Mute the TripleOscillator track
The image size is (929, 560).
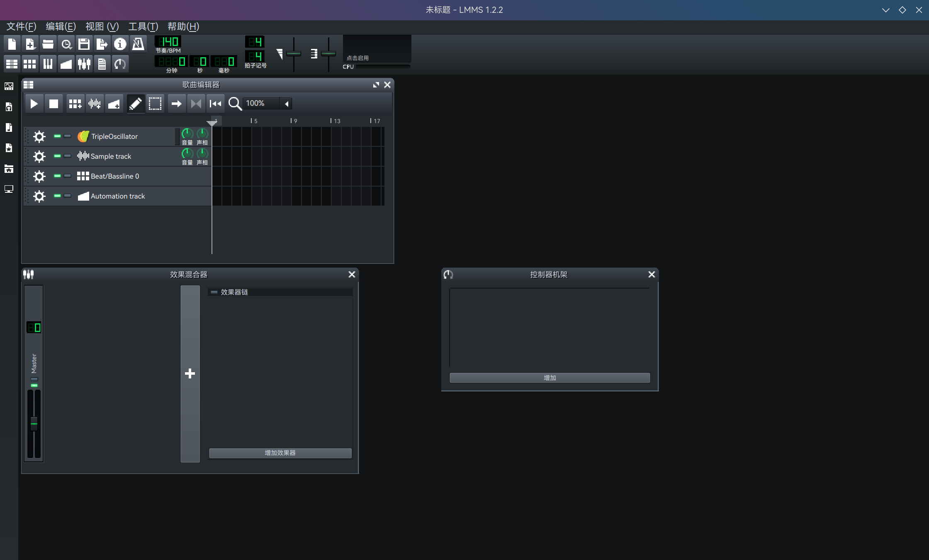58,136
